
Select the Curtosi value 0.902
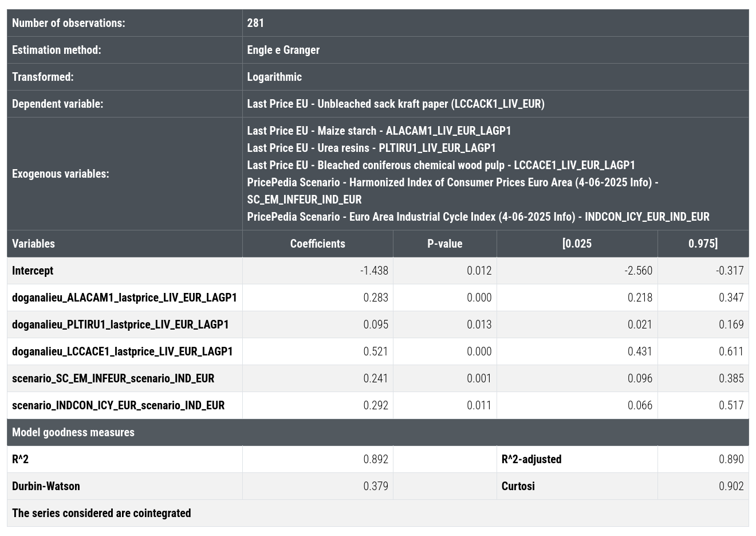(x=731, y=486)
